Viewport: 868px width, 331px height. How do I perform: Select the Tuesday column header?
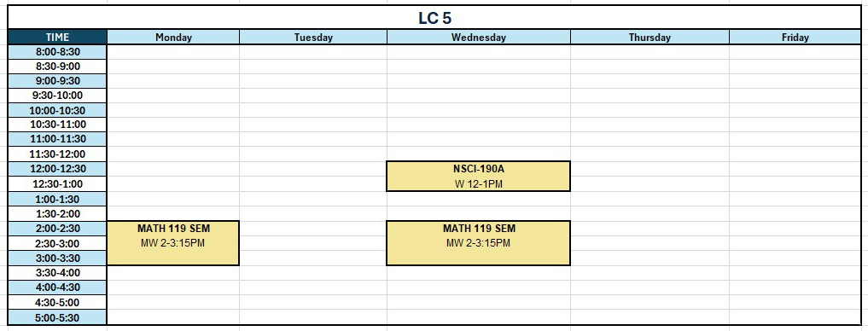click(313, 37)
